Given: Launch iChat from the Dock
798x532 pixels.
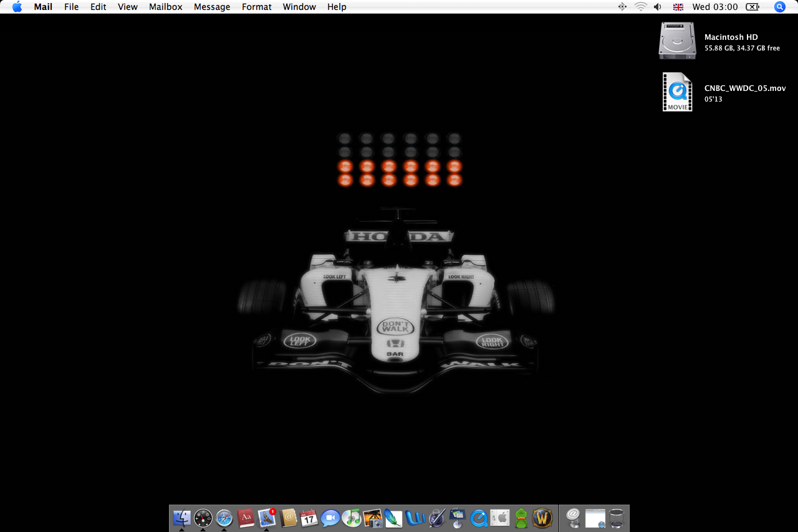Looking at the screenshot, I should (330, 518).
